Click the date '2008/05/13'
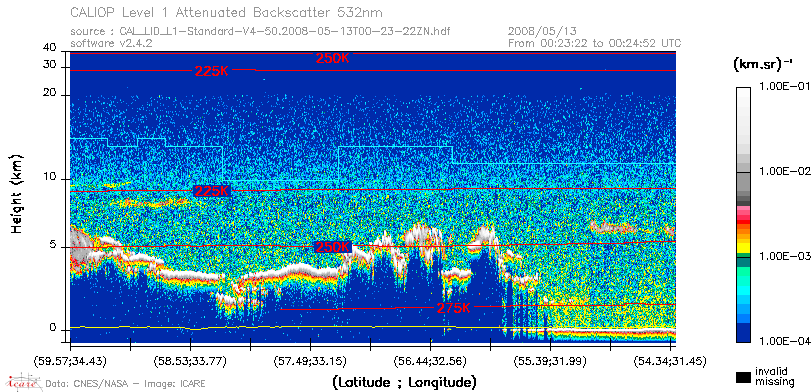The width and height of the screenshot is (811, 392). 542,31
